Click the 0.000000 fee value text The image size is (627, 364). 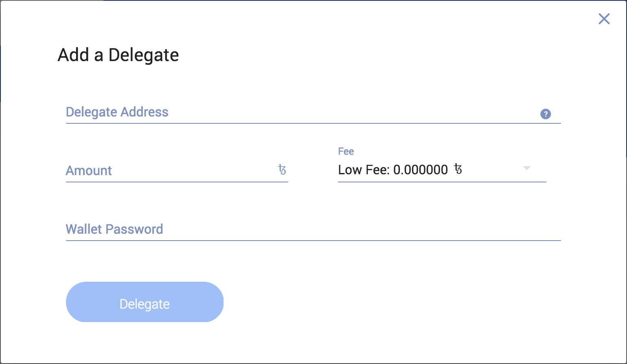421,170
